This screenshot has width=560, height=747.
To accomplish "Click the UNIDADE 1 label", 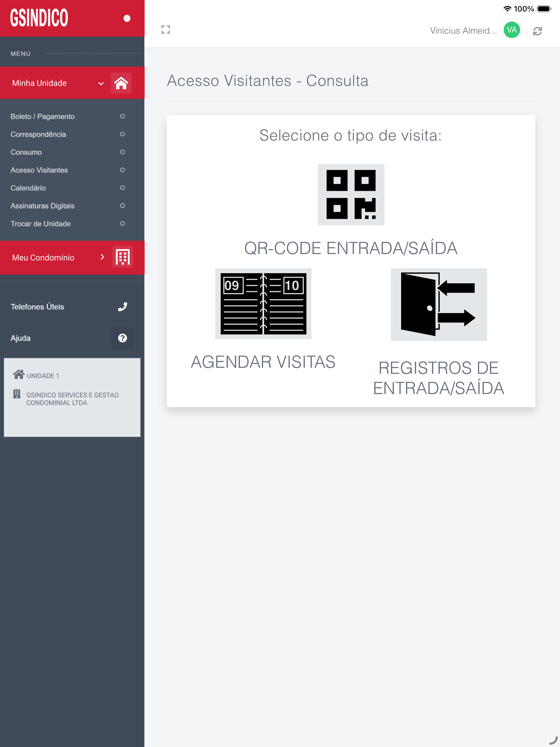I will pos(43,376).
